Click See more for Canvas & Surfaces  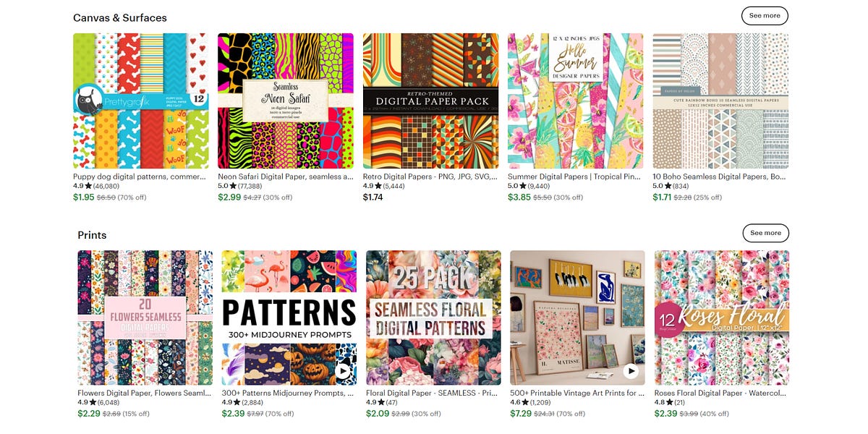765,15
